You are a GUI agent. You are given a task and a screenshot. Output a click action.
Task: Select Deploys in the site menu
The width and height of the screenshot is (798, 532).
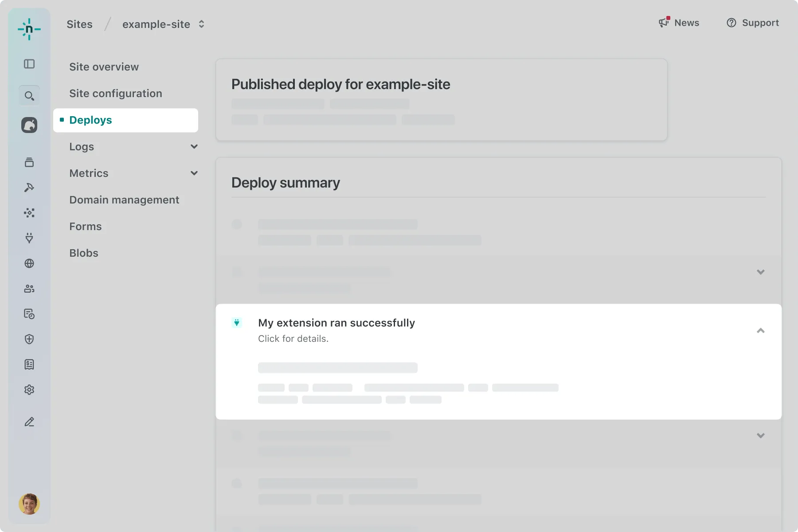tap(91, 120)
